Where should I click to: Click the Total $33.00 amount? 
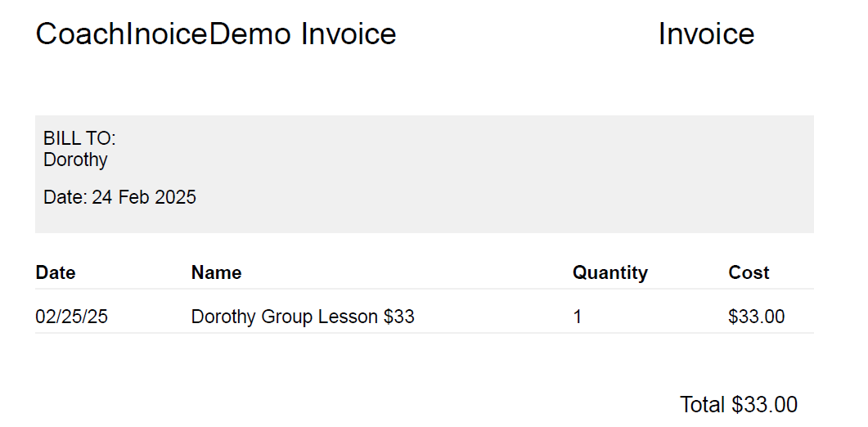pos(739,405)
